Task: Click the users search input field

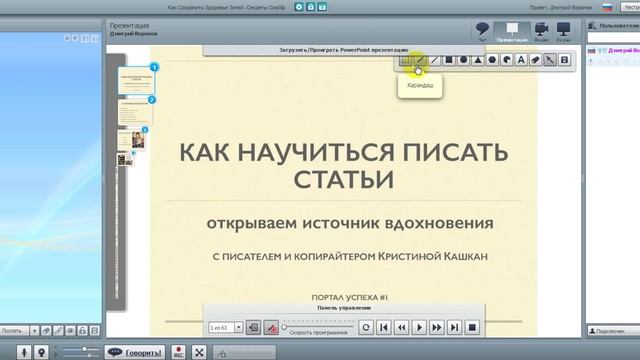Action: click(613, 38)
